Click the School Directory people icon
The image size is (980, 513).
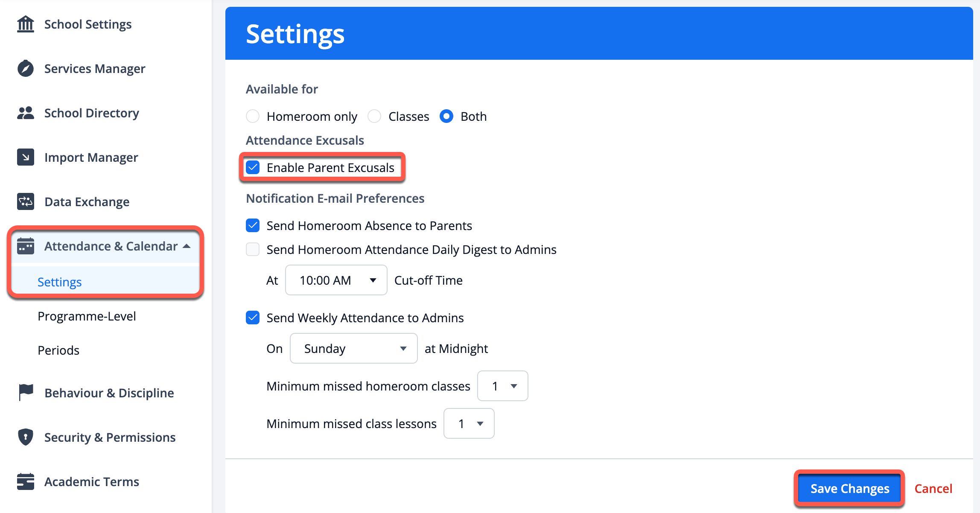(26, 113)
